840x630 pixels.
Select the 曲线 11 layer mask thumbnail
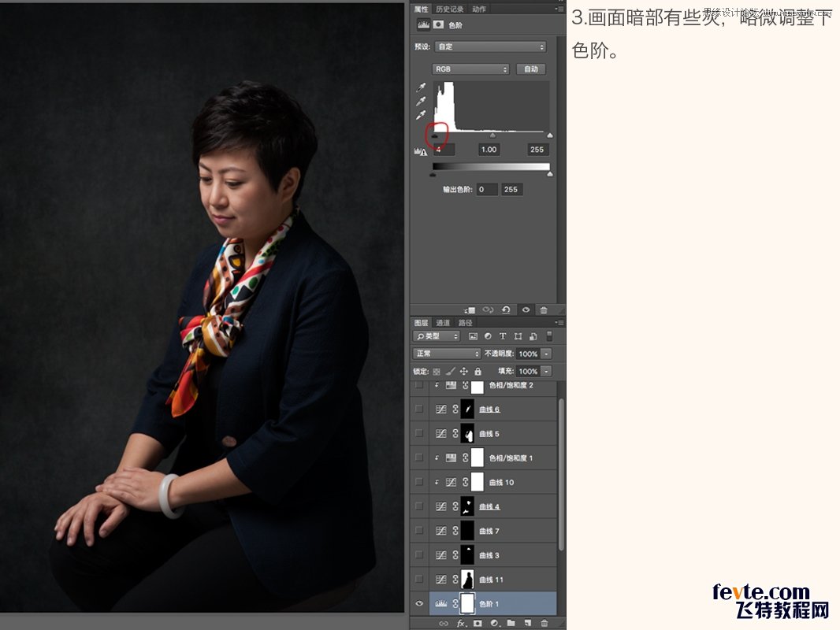point(467,579)
